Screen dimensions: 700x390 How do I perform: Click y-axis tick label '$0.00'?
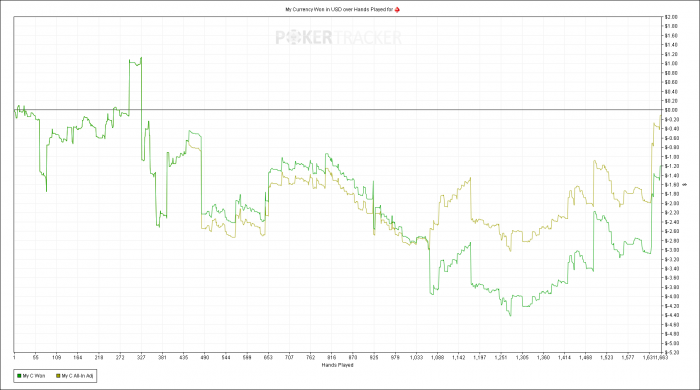[671, 110]
